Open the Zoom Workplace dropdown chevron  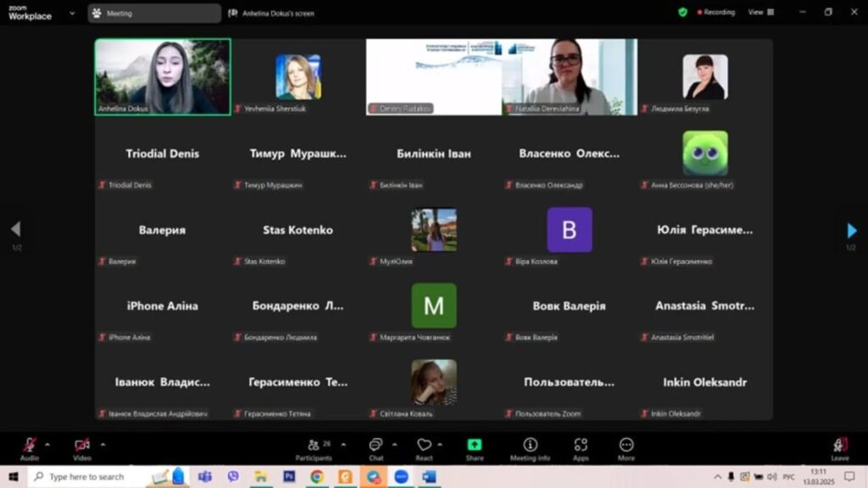[70, 14]
